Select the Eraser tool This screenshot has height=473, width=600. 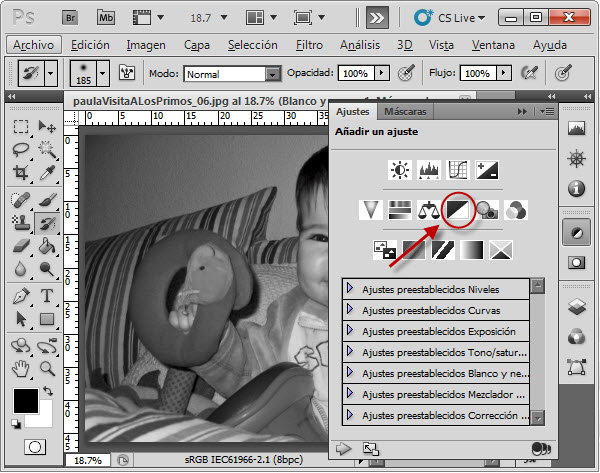coord(21,246)
